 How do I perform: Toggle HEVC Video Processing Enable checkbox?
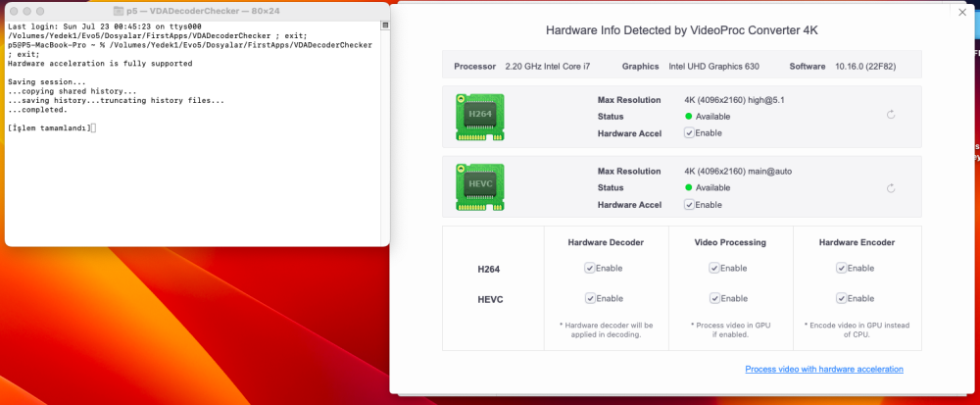pyautogui.click(x=714, y=298)
